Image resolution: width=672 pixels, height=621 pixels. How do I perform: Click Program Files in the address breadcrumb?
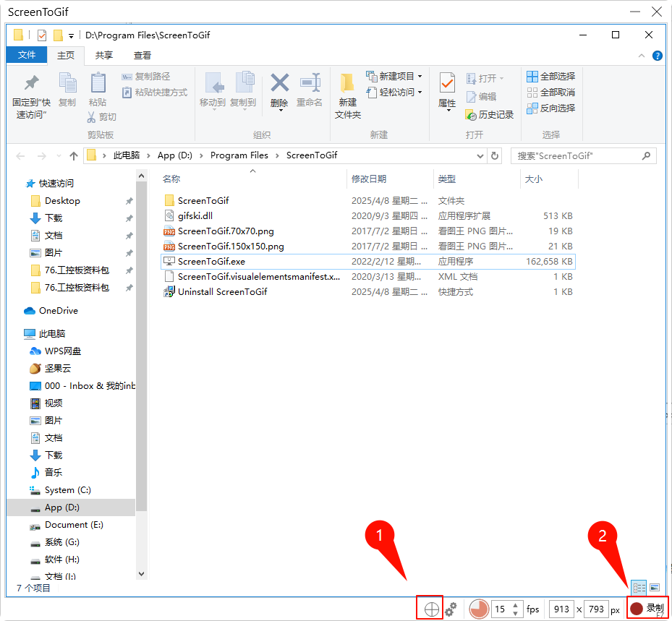(239, 155)
